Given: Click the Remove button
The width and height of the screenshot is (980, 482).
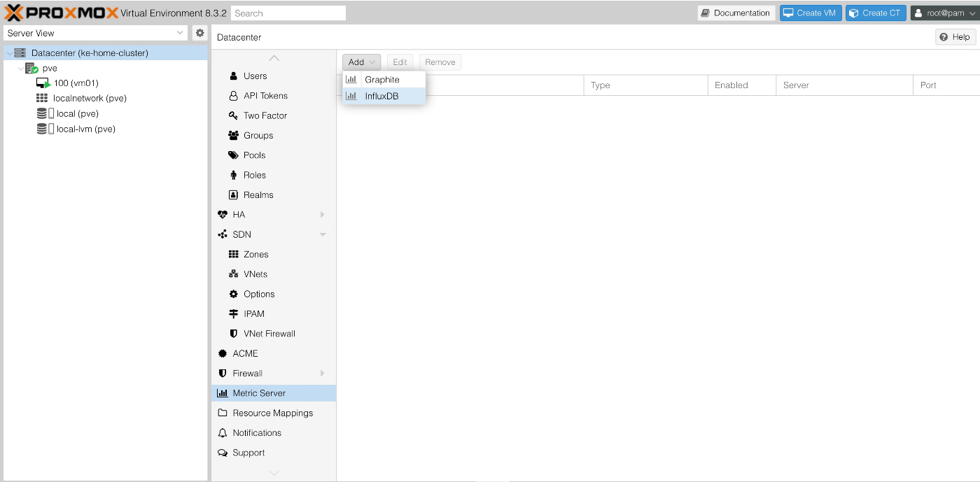Looking at the screenshot, I should [440, 62].
